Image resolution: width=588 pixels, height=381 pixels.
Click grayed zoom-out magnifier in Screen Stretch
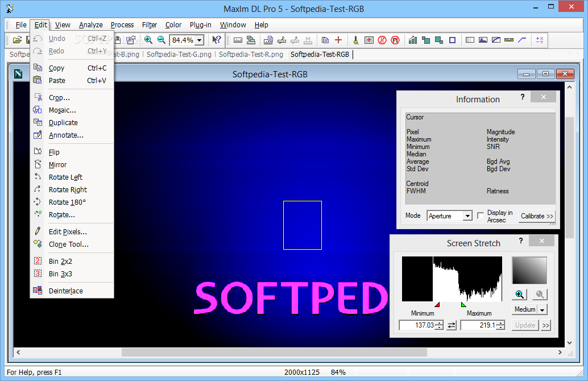tap(540, 295)
